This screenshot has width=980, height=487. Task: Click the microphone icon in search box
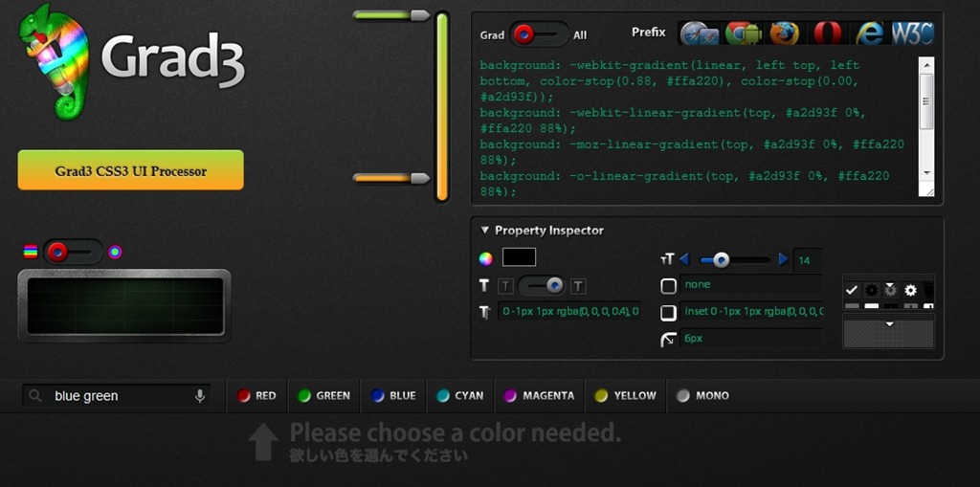tap(200, 396)
